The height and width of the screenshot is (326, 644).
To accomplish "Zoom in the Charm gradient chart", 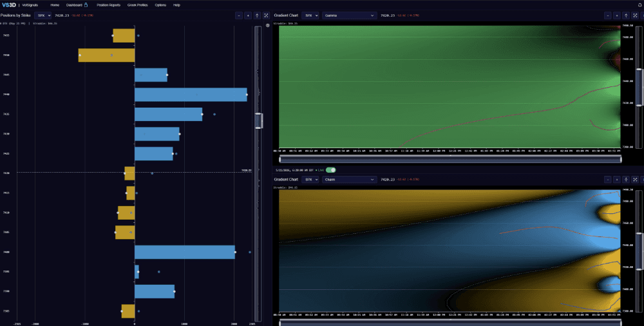I will tap(617, 180).
